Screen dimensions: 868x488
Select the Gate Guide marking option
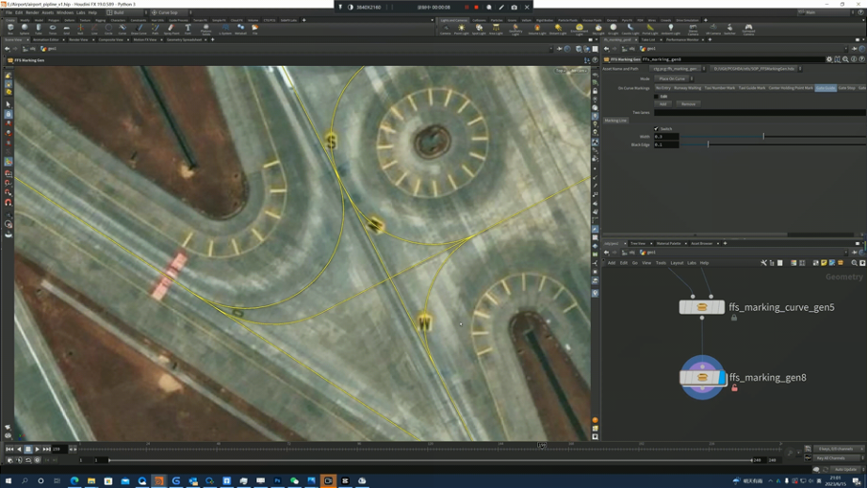(x=825, y=88)
